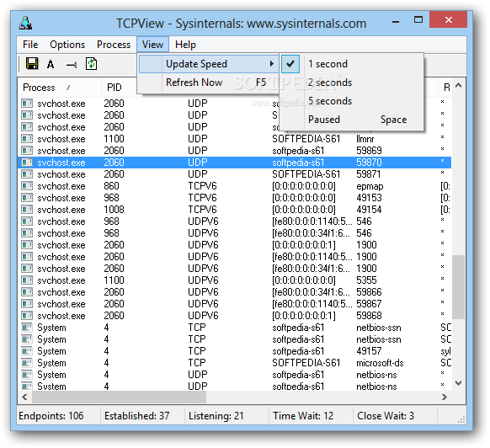Click process icon of svchost.exe 59866 row
490x448 pixels.
[27, 292]
